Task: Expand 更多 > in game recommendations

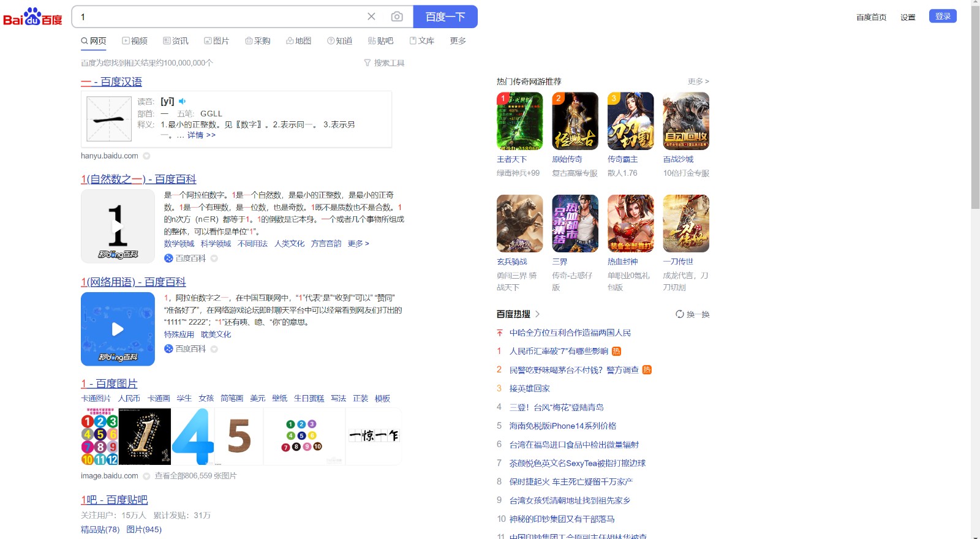Action: [698, 81]
